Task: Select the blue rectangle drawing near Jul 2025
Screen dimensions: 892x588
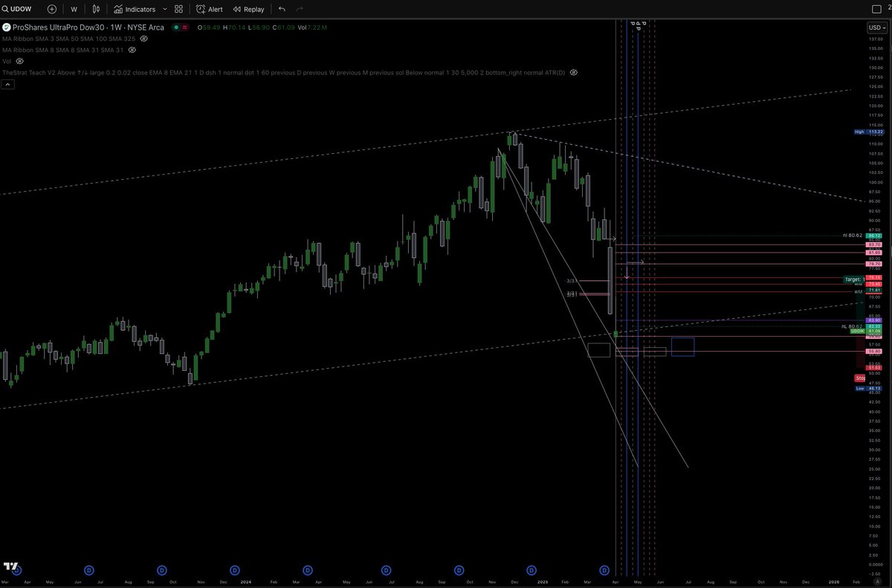Action: 682,346
